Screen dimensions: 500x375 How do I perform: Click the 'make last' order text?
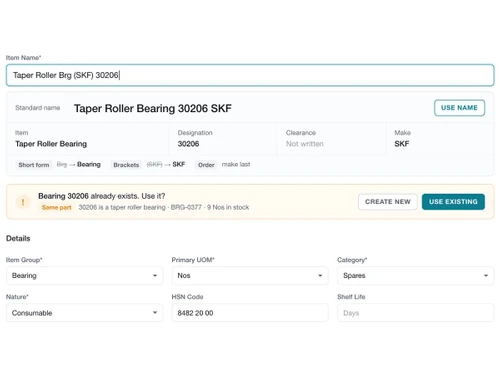pos(236,164)
